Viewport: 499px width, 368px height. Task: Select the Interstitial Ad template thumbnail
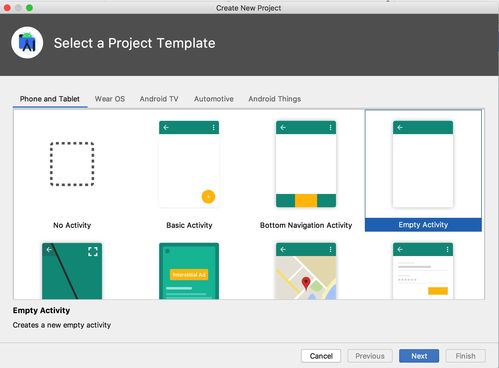189,271
